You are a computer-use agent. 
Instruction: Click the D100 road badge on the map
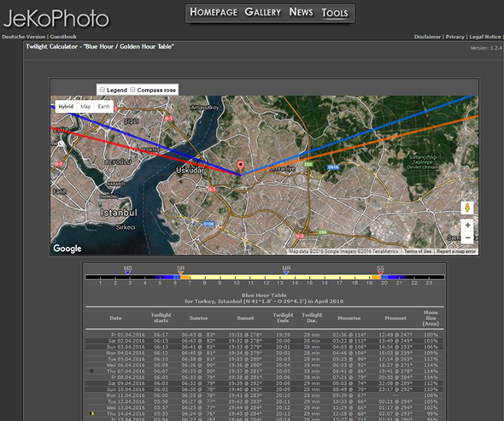[208, 224]
